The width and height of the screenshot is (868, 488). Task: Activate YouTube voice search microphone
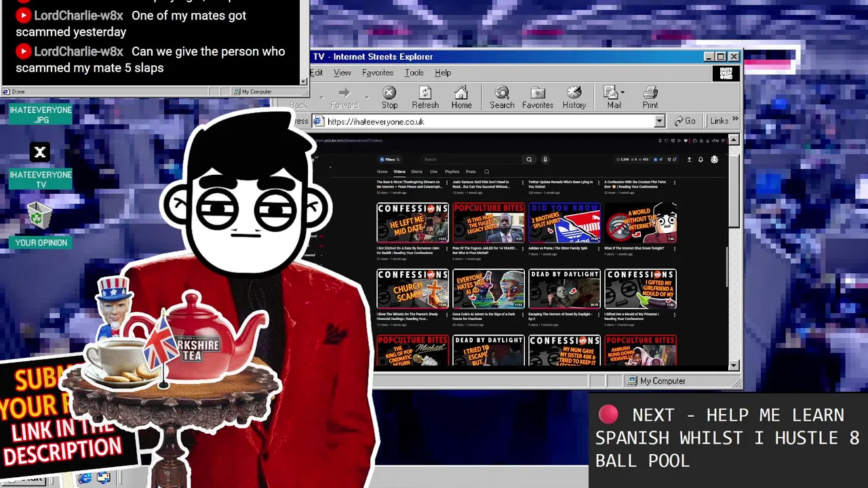pos(545,159)
